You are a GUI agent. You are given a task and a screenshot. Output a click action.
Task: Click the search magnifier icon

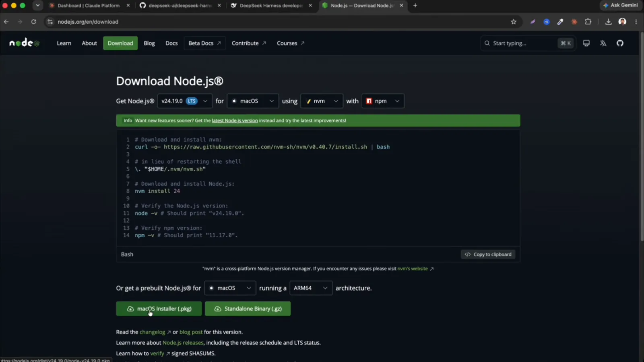[x=487, y=43]
